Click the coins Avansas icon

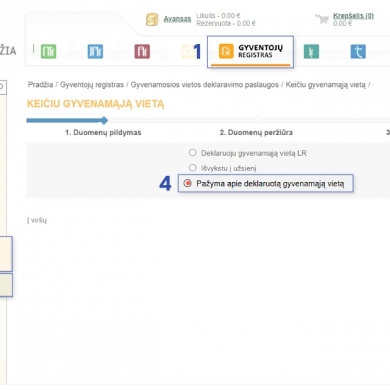tap(152, 19)
